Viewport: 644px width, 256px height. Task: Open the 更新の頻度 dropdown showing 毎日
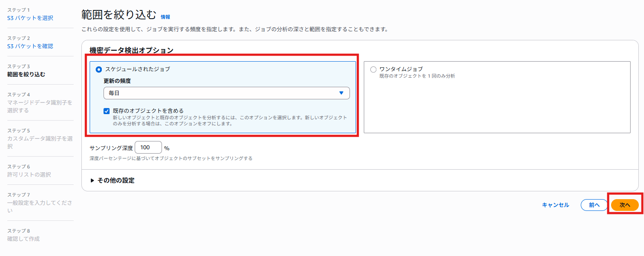click(227, 93)
